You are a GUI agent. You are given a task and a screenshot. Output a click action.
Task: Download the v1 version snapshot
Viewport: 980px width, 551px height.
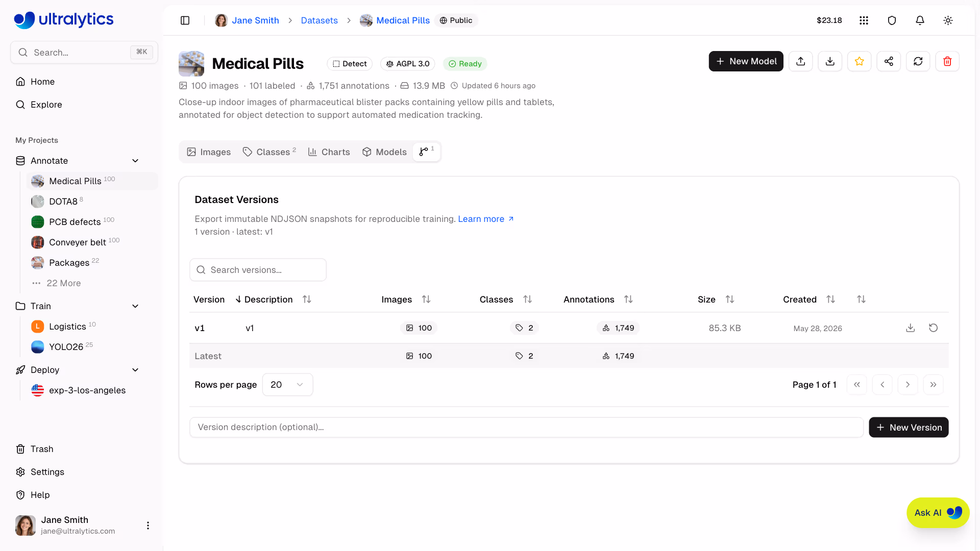coord(910,328)
